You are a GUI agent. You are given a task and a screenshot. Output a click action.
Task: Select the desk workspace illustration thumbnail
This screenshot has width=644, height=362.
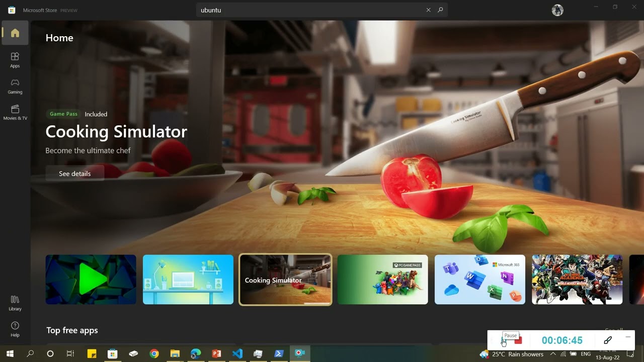(188, 280)
